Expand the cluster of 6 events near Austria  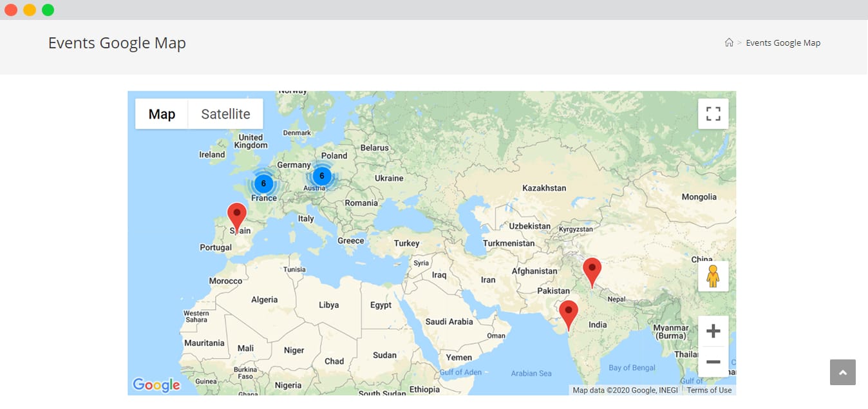tap(321, 175)
